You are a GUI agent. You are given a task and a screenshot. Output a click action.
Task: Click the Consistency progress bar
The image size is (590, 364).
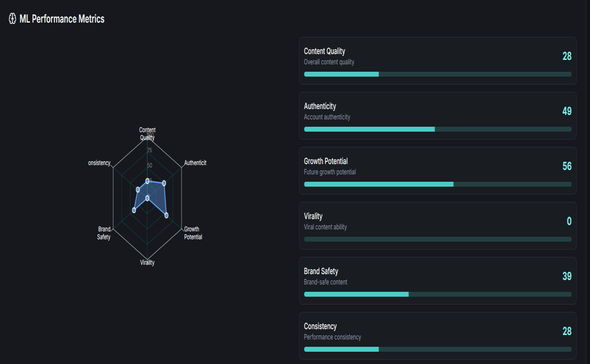pos(438,349)
